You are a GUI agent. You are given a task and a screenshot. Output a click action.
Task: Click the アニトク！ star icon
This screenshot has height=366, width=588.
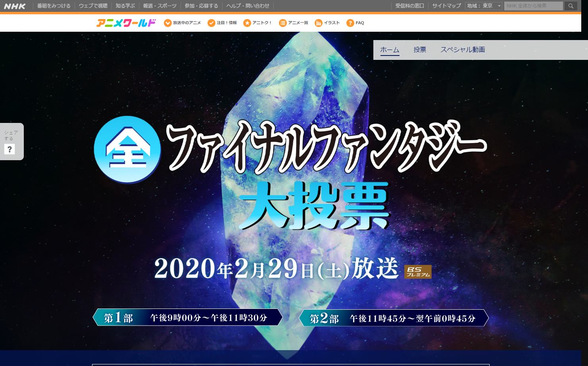(247, 23)
